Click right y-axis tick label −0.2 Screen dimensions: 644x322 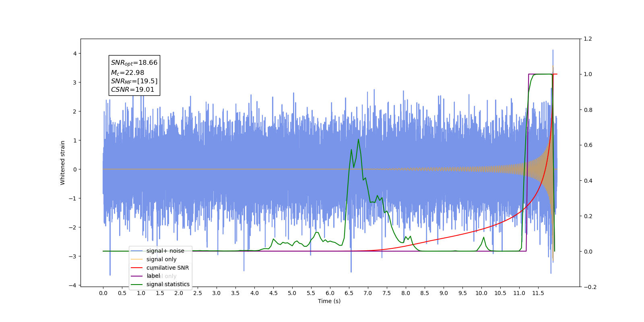(x=590, y=287)
